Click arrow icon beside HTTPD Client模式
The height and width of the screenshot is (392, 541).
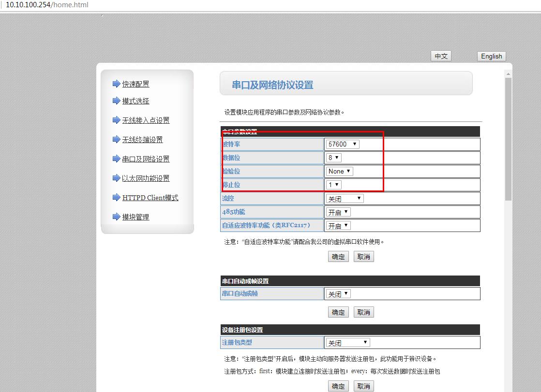[x=116, y=198]
